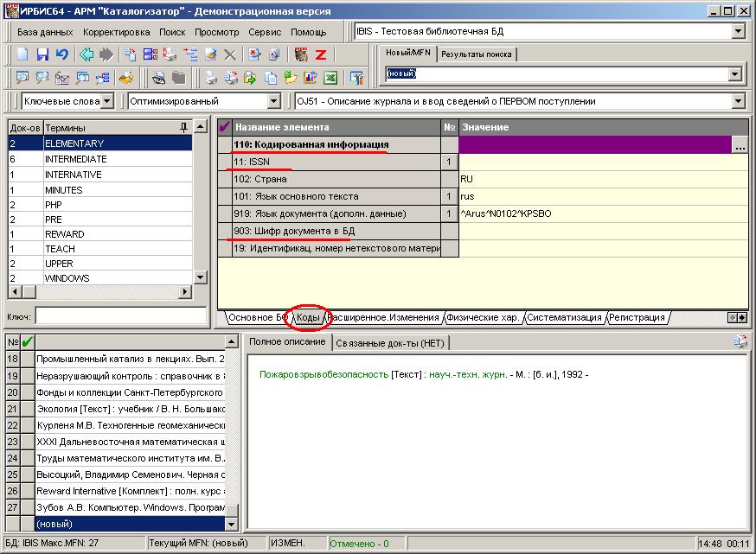Click the plain printer icon

(x=211, y=77)
